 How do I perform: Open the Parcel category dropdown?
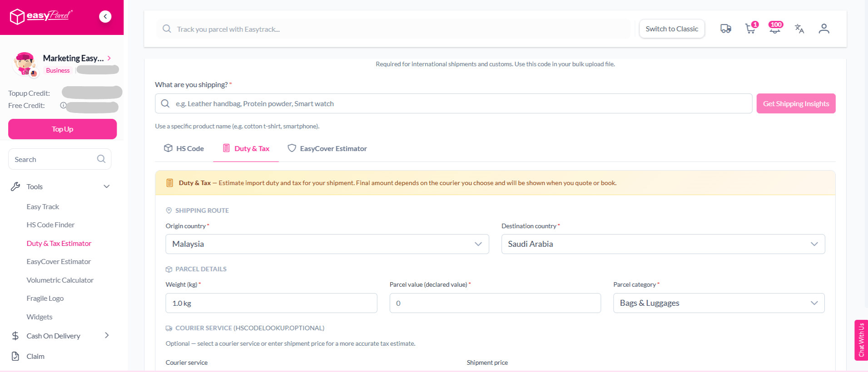point(719,303)
